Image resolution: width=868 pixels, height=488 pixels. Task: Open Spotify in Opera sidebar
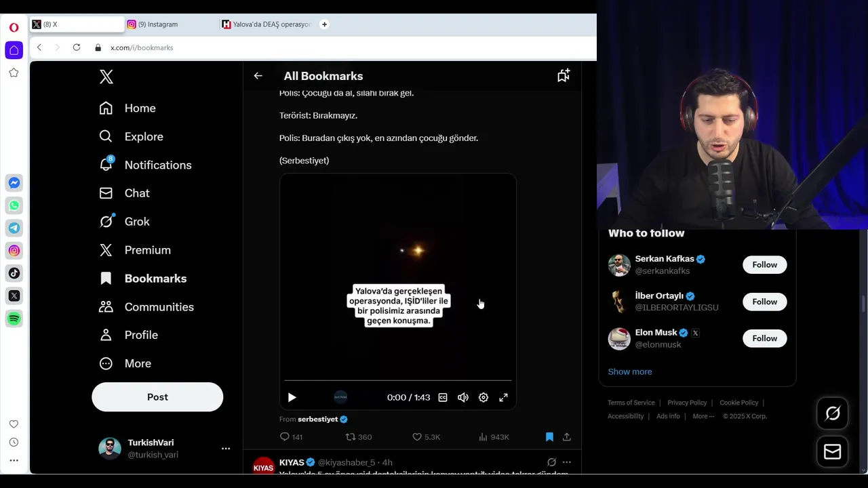(x=14, y=319)
